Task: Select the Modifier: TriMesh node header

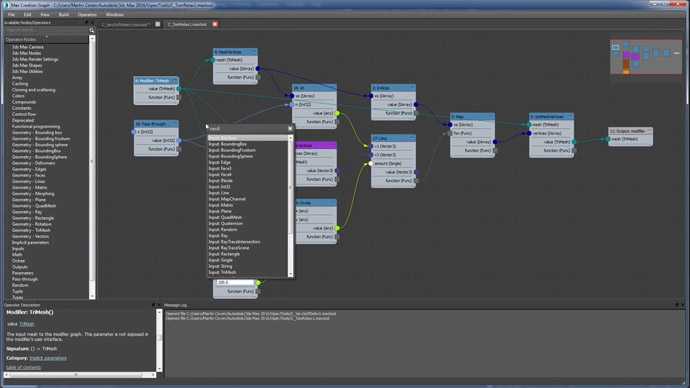Action: [x=156, y=81]
